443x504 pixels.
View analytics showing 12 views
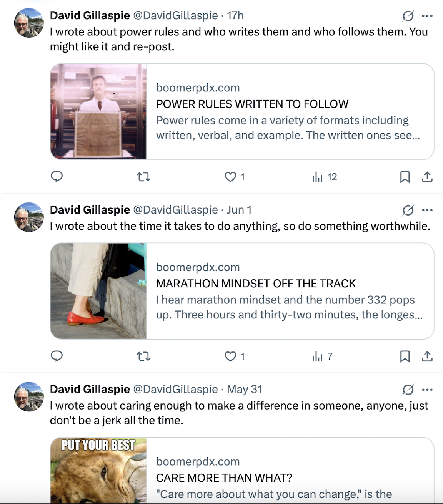[325, 177]
